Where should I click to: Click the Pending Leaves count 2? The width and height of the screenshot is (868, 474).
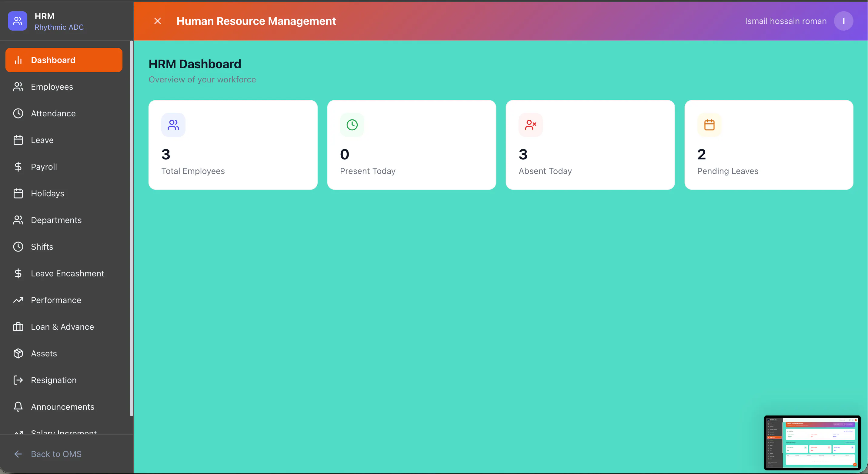pyautogui.click(x=702, y=154)
